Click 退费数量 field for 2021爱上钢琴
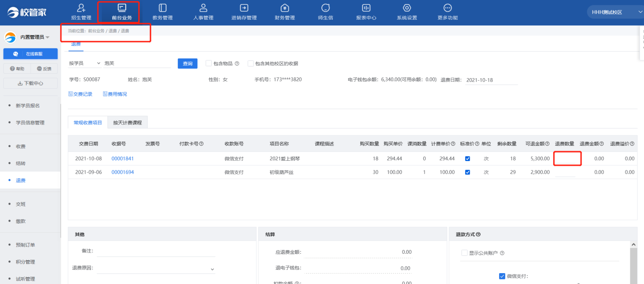Screen dimensions: 644x284 click(x=565, y=159)
